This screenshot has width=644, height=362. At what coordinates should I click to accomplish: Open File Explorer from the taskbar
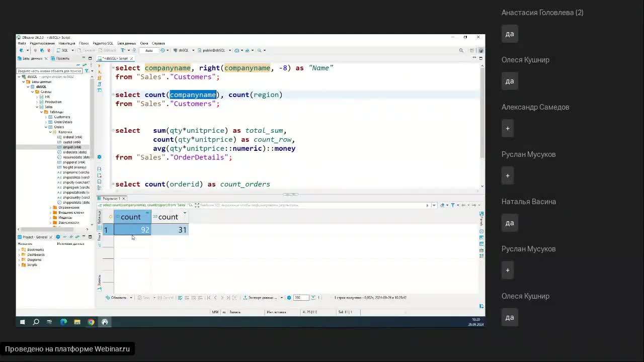pos(77,322)
